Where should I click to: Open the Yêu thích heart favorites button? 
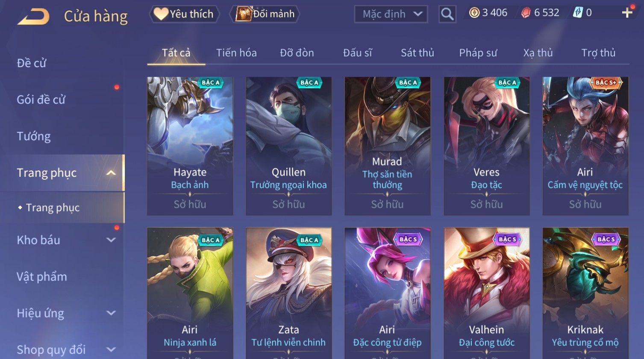pos(184,14)
